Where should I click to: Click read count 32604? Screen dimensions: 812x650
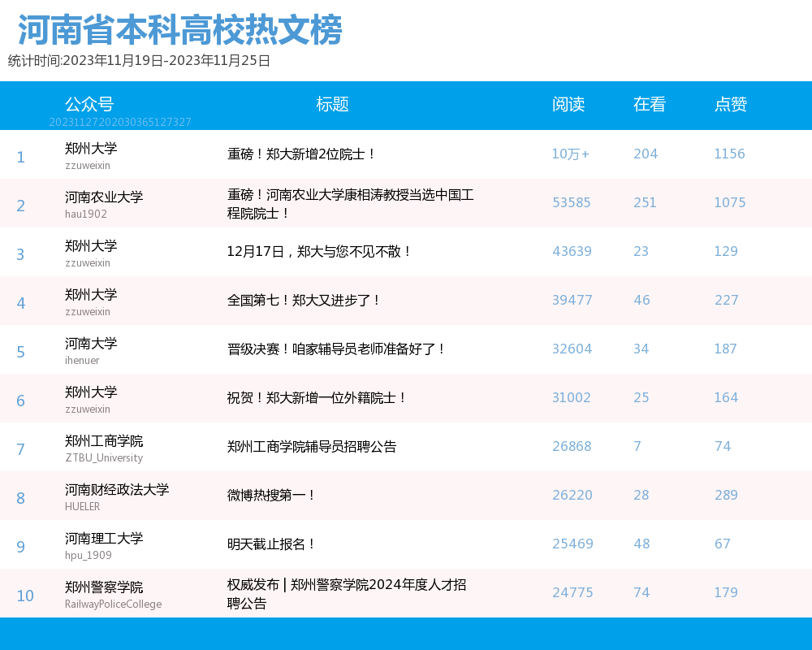pyautogui.click(x=572, y=349)
